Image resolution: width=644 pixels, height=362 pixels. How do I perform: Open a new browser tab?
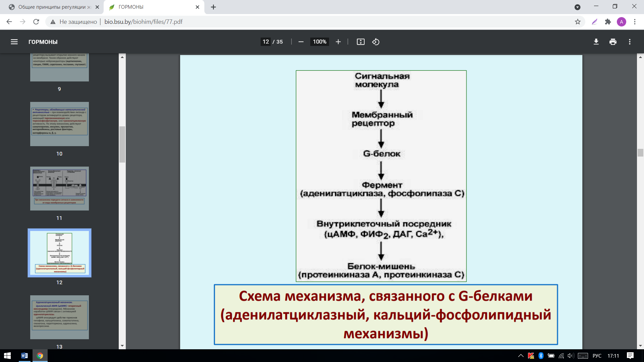click(213, 7)
